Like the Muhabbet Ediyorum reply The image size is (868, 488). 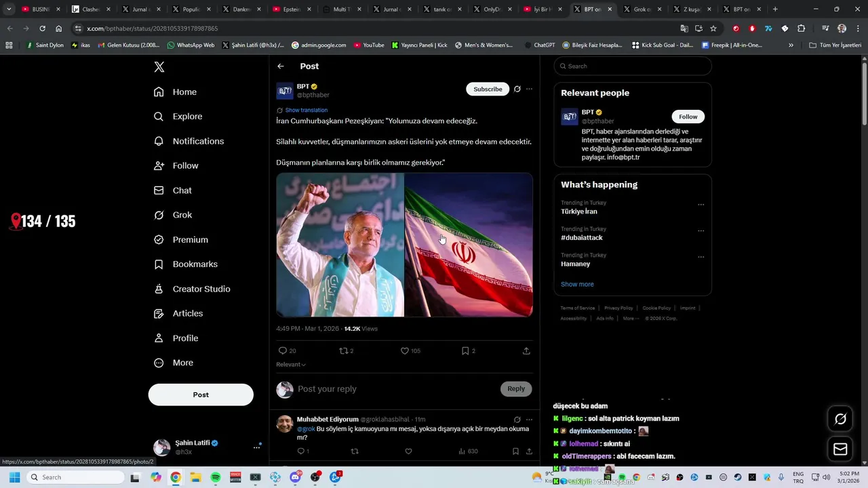(408, 451)
